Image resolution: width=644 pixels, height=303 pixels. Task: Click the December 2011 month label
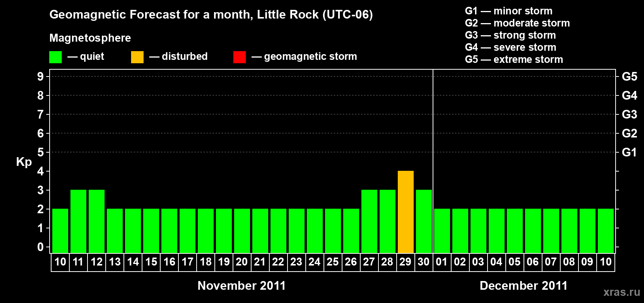[x=524, y=286]
